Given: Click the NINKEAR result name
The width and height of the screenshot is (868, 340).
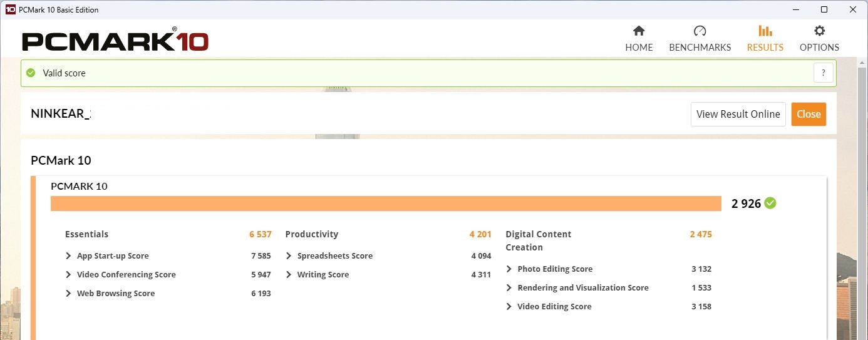Looking at the screenshot, I should tap(61, 114).
